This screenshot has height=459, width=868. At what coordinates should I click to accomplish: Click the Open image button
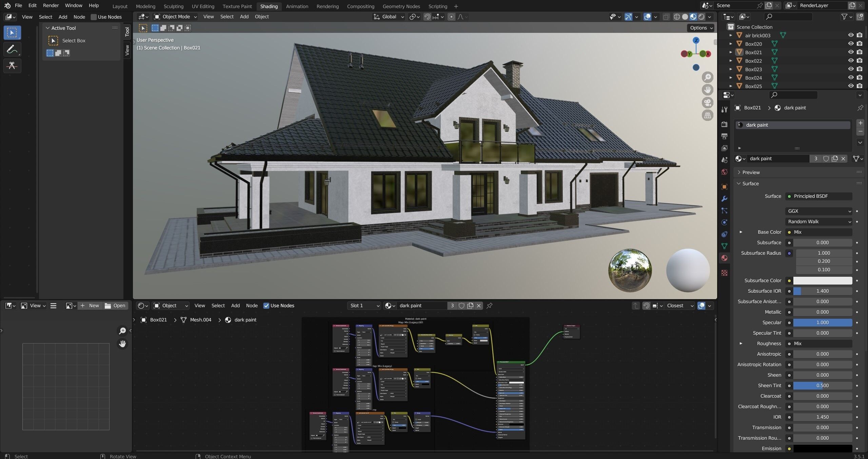(115, 306)
